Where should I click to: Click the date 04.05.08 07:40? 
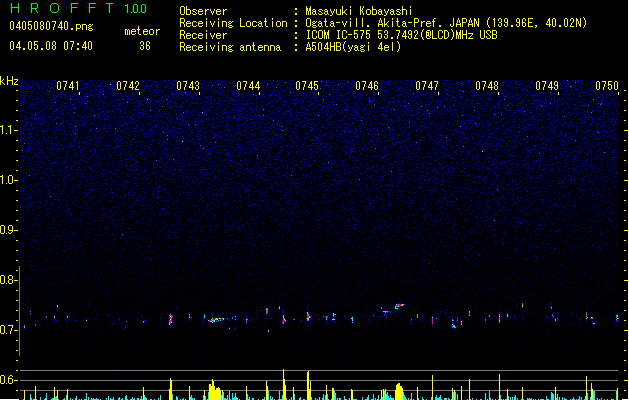click(x=51, y=46)
